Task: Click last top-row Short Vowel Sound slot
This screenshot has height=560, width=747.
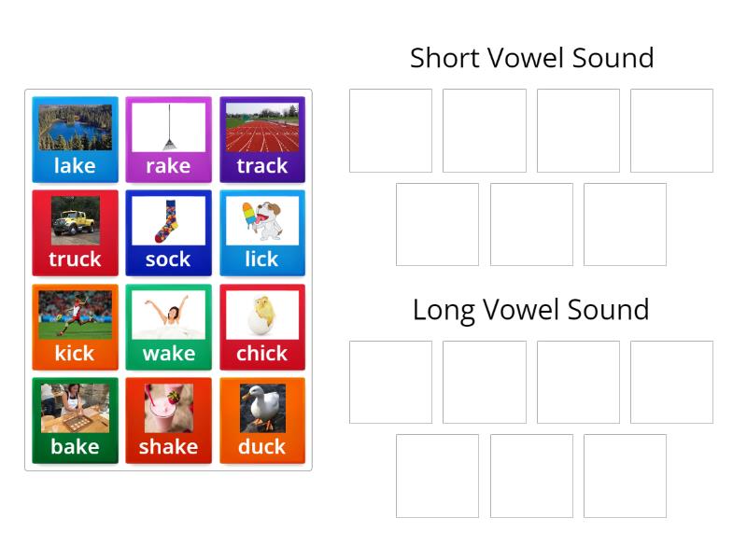Action: click(x=671, y=131)
